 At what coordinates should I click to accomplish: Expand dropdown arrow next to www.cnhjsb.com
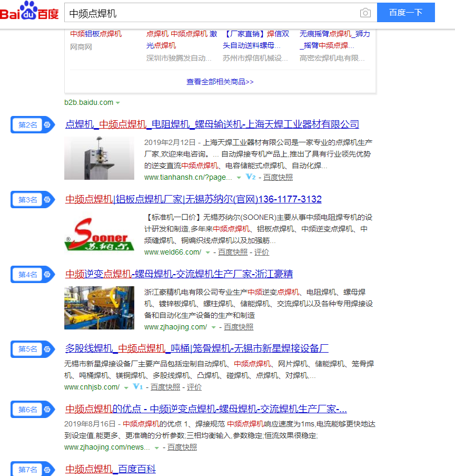(126, 387)
